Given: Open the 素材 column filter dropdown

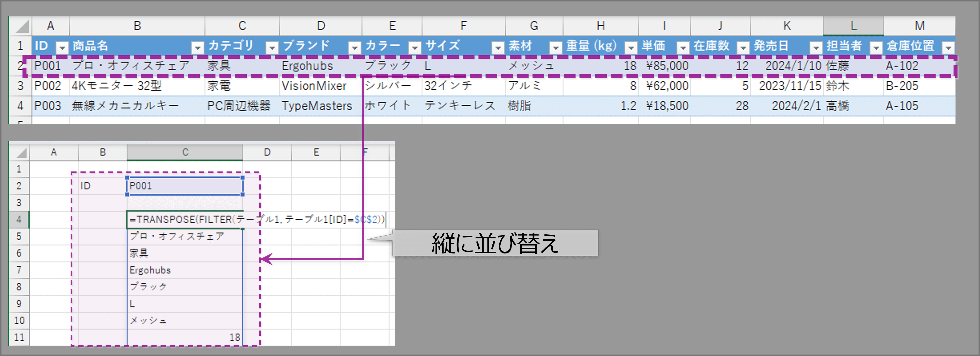Looking at the screenshot, I should 556,47.
